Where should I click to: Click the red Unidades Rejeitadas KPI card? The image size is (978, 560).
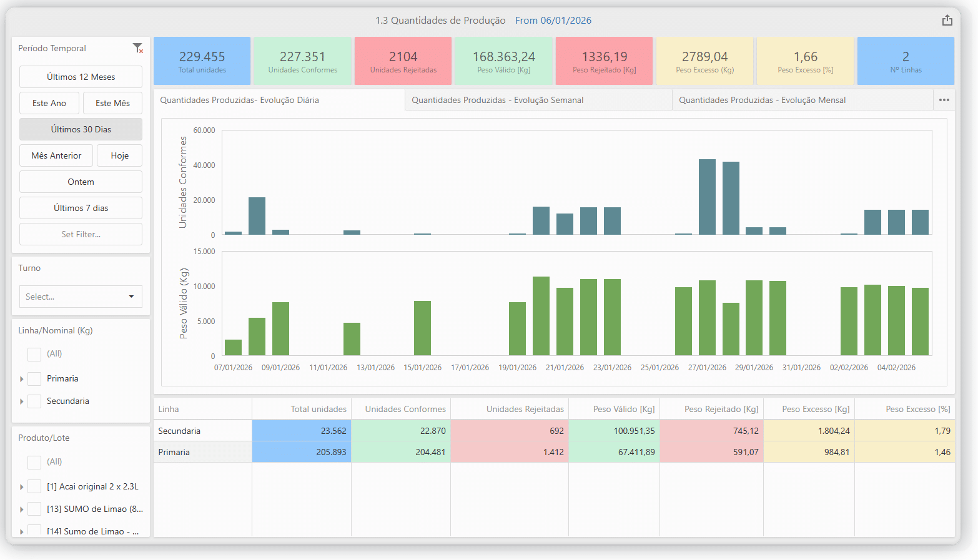click(403, 61)
